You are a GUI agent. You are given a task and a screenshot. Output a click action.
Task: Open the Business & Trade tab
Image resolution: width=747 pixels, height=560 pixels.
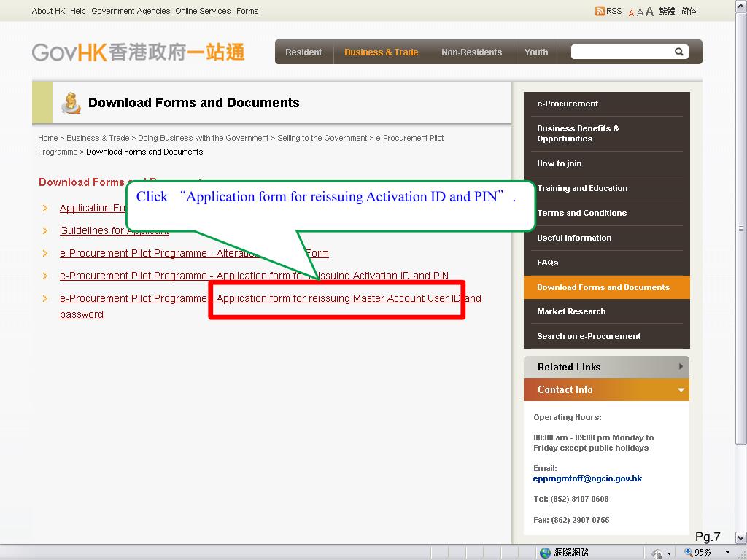pos(381,52)
